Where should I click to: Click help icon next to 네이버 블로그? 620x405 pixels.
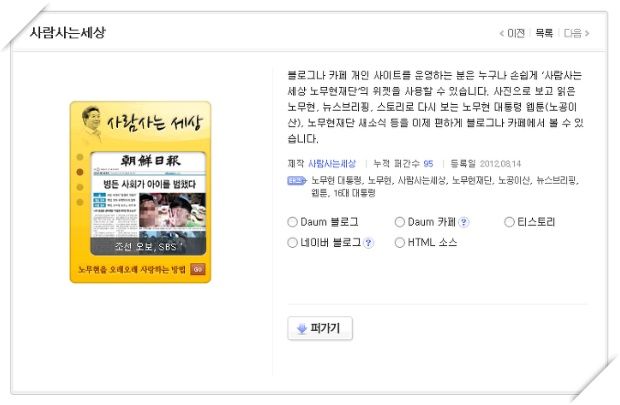[368, 242]
